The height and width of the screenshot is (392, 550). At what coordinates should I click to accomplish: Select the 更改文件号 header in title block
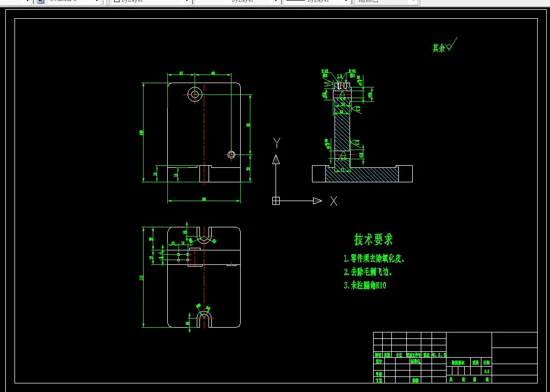(x=413, y=355)
